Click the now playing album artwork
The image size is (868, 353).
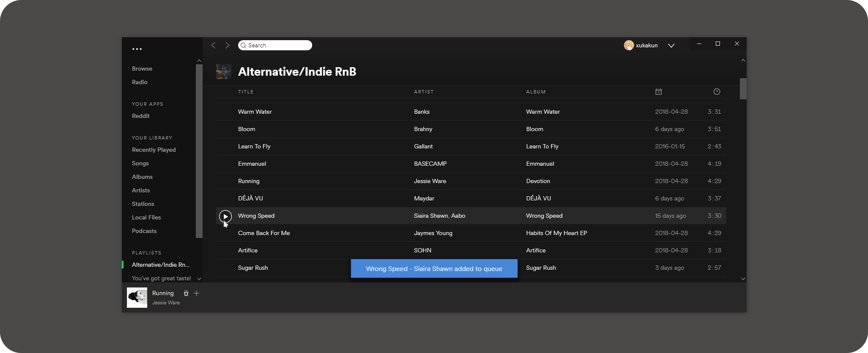click(x=137, y=298)
